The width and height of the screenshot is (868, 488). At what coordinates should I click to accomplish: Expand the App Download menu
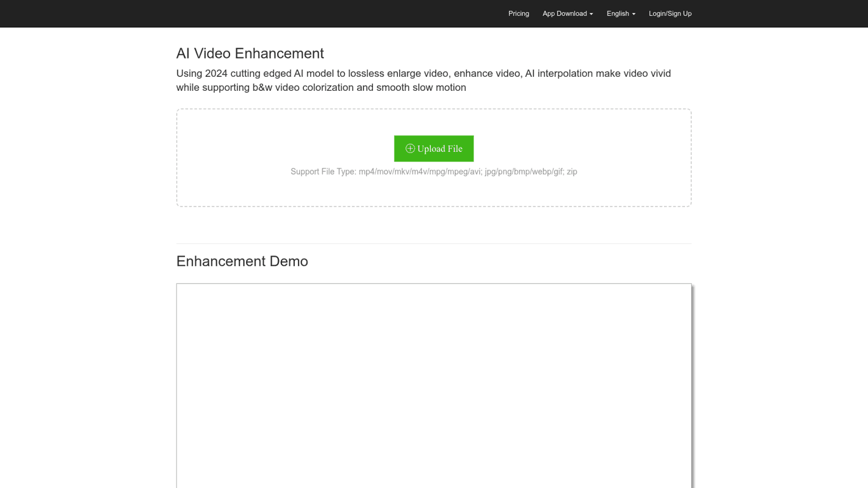pos(564,13)
